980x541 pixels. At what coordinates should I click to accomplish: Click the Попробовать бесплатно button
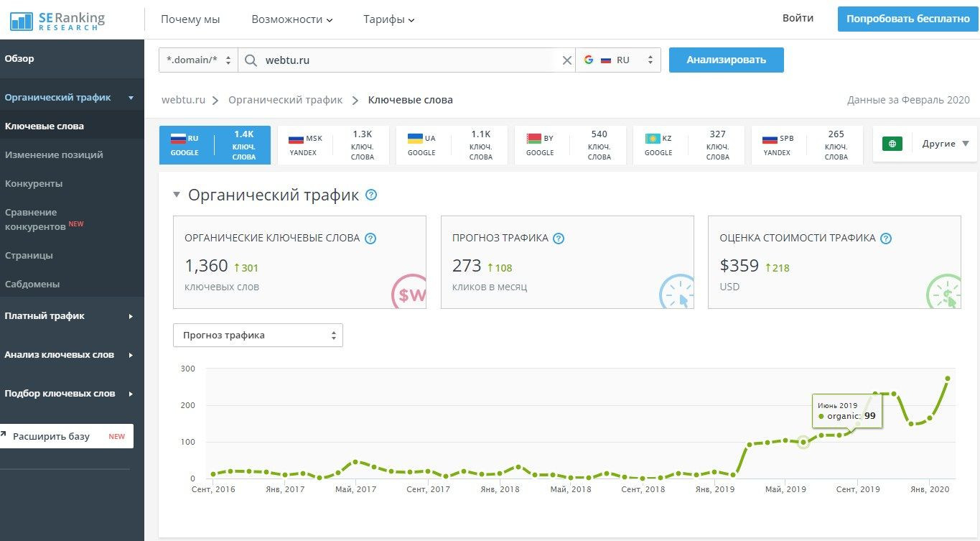[x=907, y=19]
